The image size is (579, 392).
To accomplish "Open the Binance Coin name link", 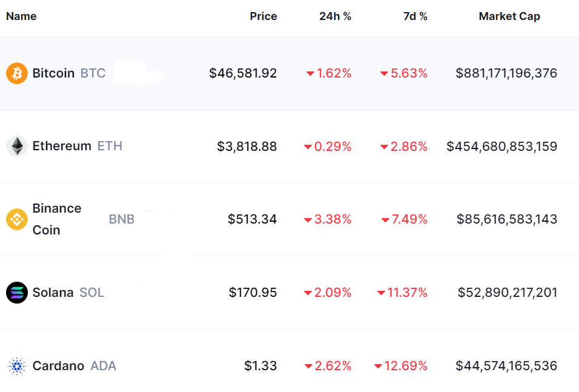I will [x=56, y=219].
